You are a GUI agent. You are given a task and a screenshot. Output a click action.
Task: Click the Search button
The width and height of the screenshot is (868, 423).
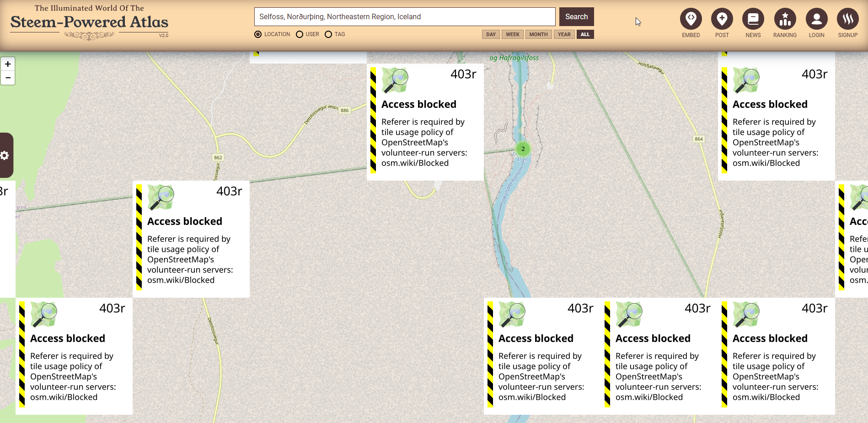click(x=576, y=16)
